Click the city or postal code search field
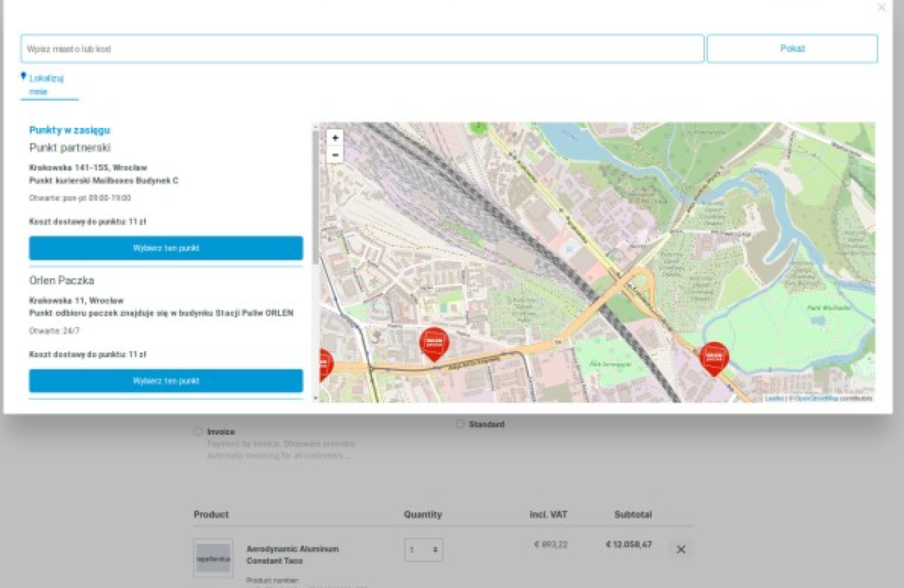The height and width of the screenshot is (588, 904). tap(362, 49)
